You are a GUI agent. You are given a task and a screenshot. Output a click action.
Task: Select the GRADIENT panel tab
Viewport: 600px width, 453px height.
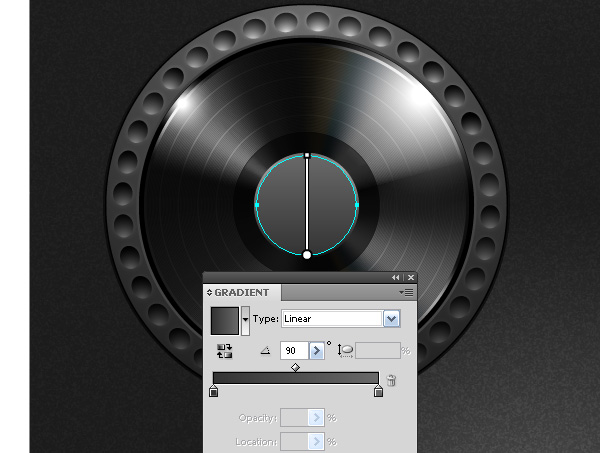click(x=241, y=293)
